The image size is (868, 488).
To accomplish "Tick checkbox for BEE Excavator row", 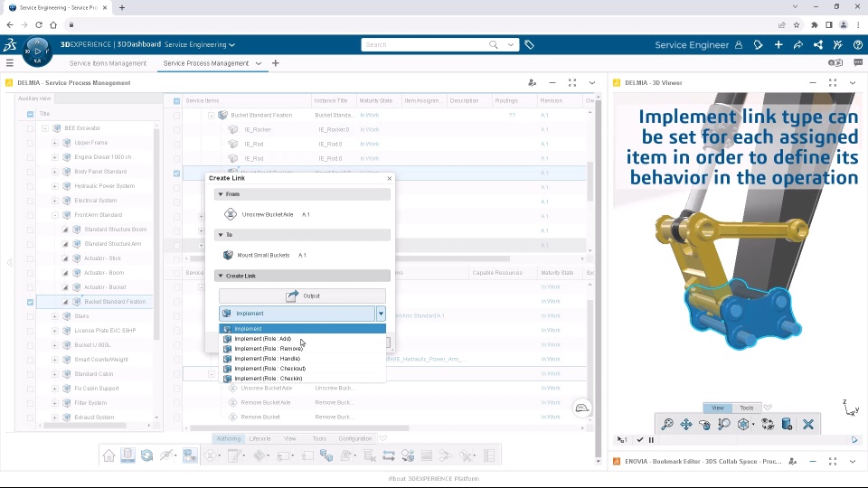I will (x=31, y=128).
